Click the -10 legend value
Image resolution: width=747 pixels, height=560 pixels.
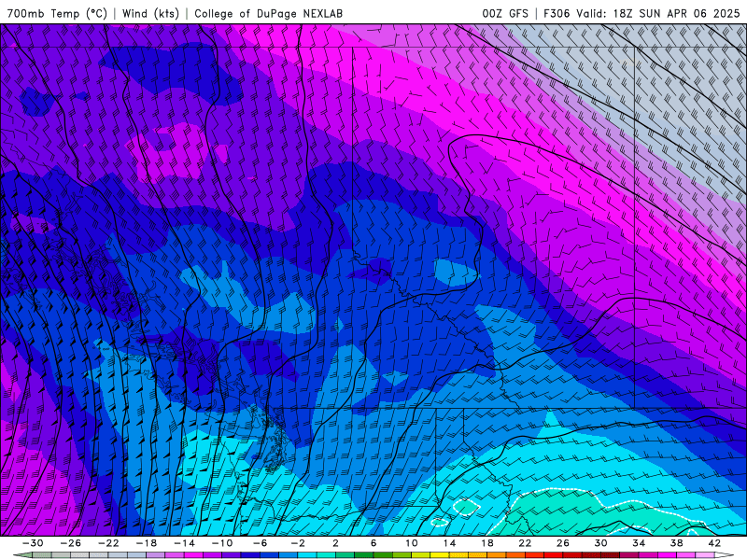point(222,543)
